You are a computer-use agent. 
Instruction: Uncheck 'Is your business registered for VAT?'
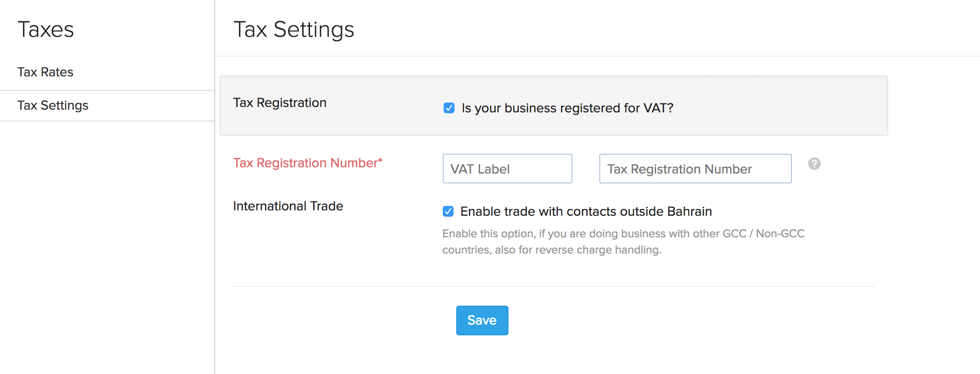448,108
